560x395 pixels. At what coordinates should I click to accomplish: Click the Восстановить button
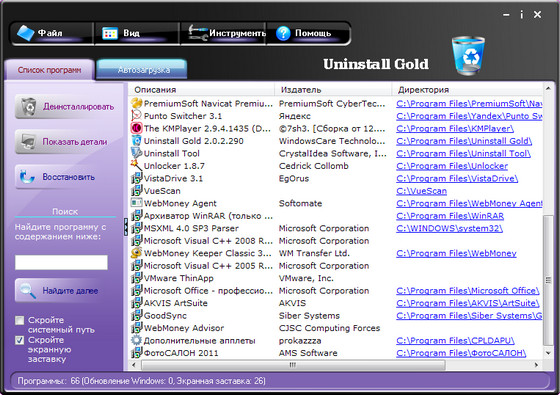tap(66, 177)
